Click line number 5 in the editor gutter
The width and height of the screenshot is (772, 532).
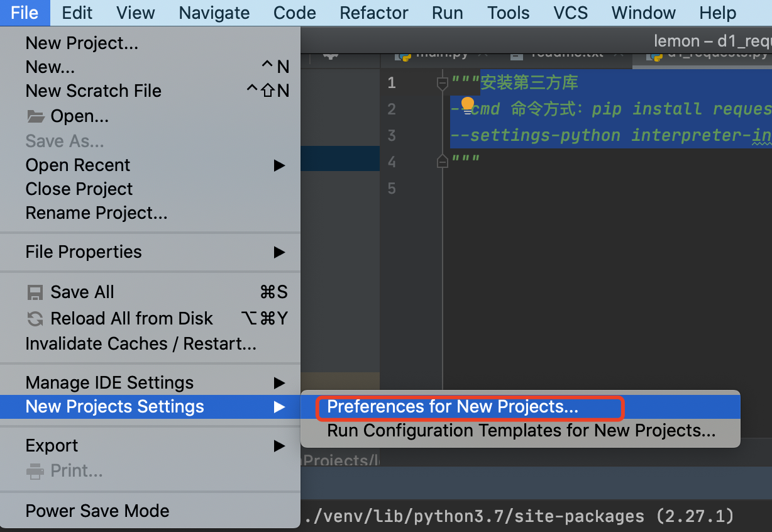point(392,188)
